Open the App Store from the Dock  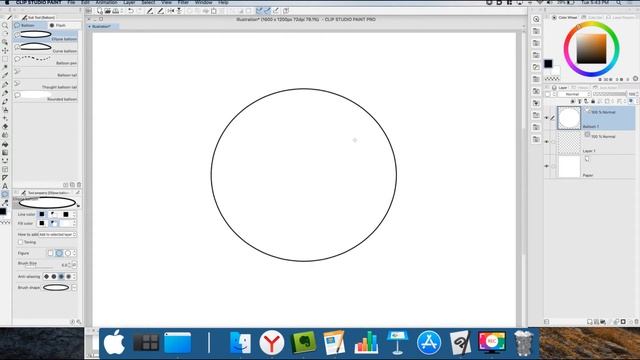click(429, 342)
